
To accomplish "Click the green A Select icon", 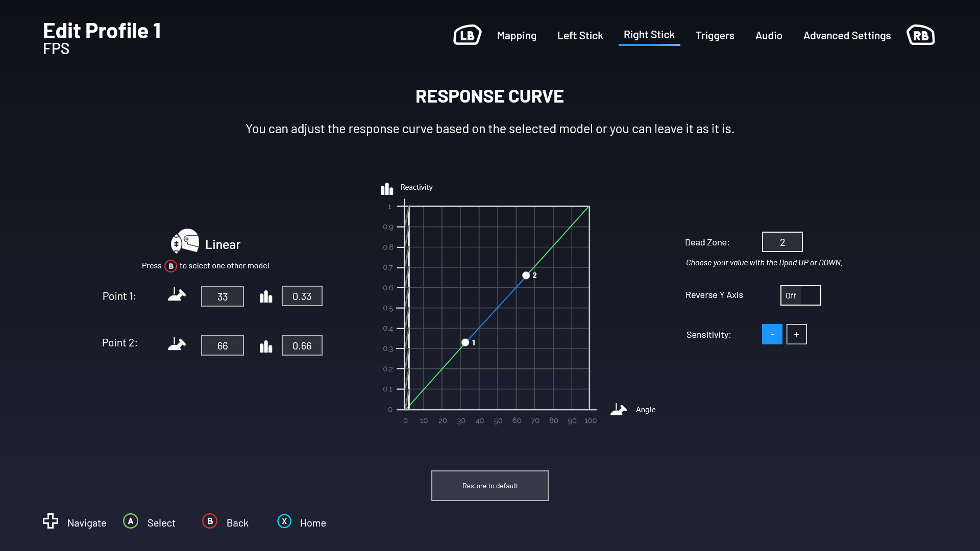I will 131,521.
